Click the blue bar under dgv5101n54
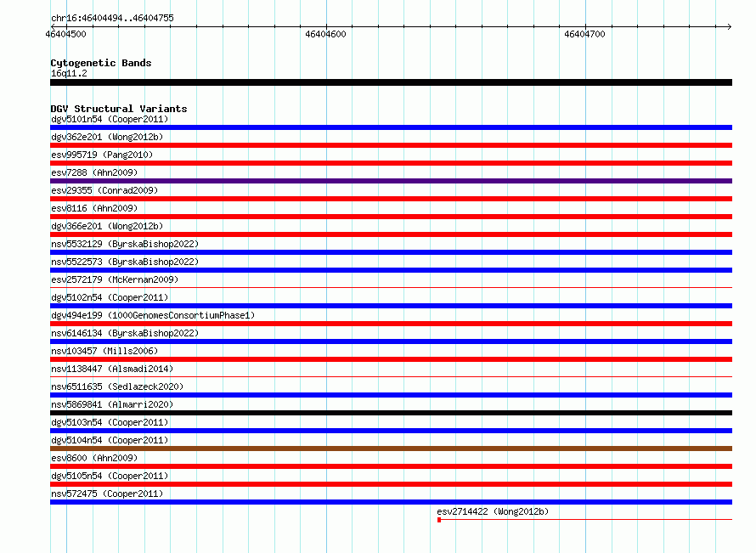 pos(391,127)
